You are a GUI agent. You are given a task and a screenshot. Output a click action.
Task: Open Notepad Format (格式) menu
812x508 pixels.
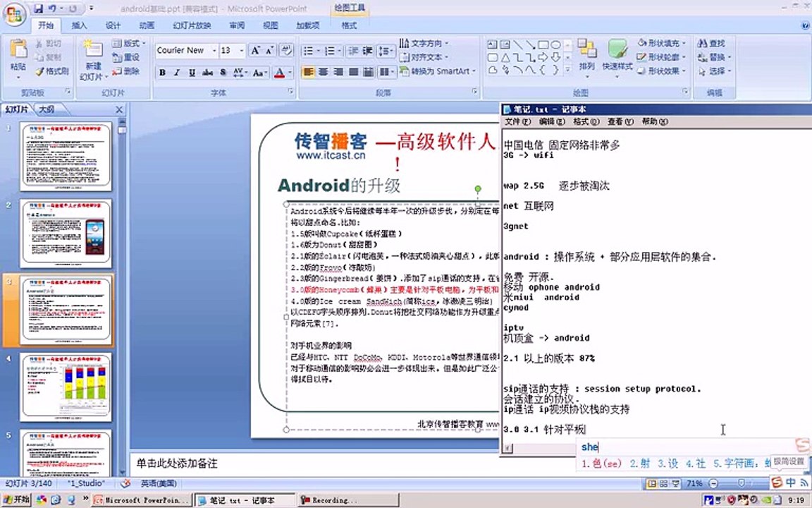tap(586, 121)
